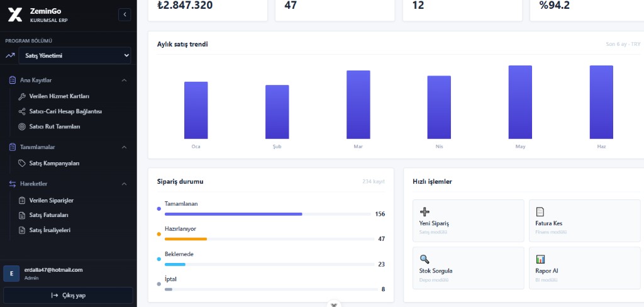Click the ZeminGo X logo icon

pyautogui.click(x=15, y=15)
